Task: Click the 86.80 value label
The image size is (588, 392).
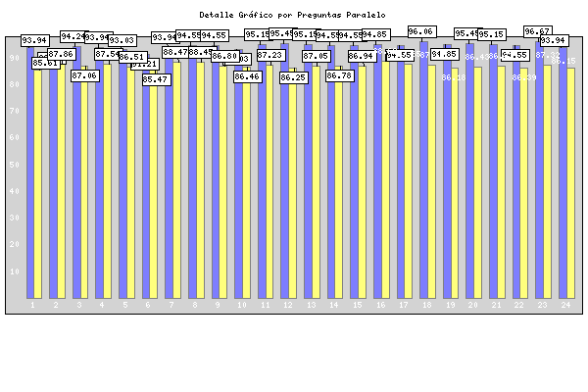Action: [x=225, y=56]
